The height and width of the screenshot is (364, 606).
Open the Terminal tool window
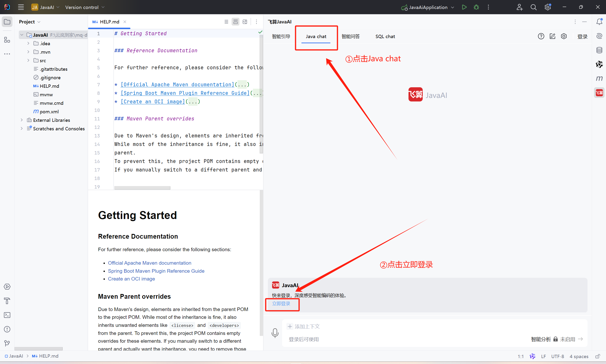click(x=7, y=315)
